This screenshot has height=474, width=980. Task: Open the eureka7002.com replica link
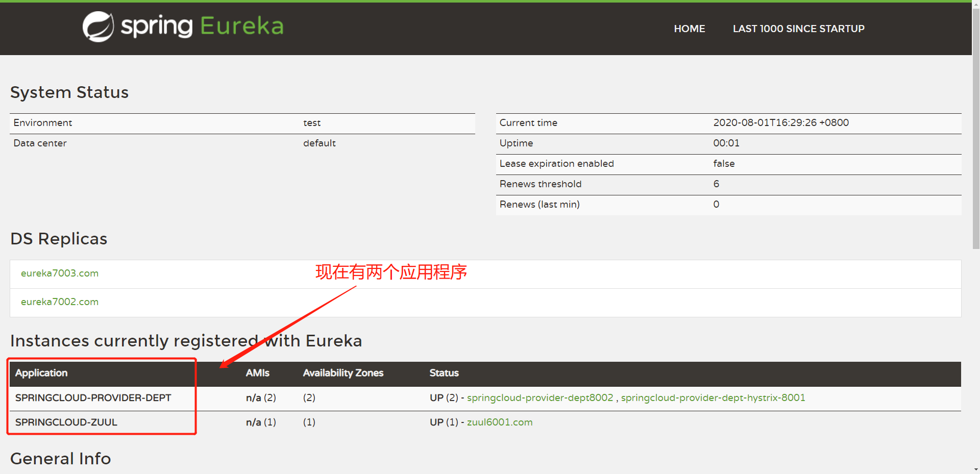60,302
